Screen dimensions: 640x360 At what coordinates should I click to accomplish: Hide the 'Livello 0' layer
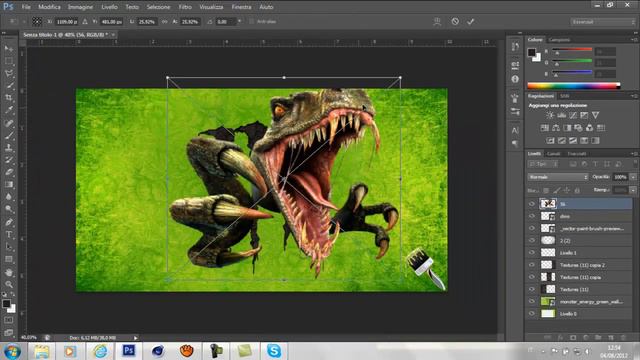coord(532,313)
